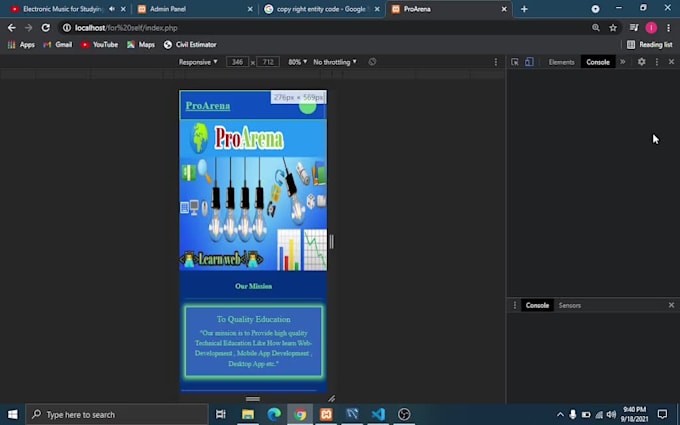Toggle the device toolbar icon
Screen dimensions: 680x425
pyautogui.click(x=529, y=62)
